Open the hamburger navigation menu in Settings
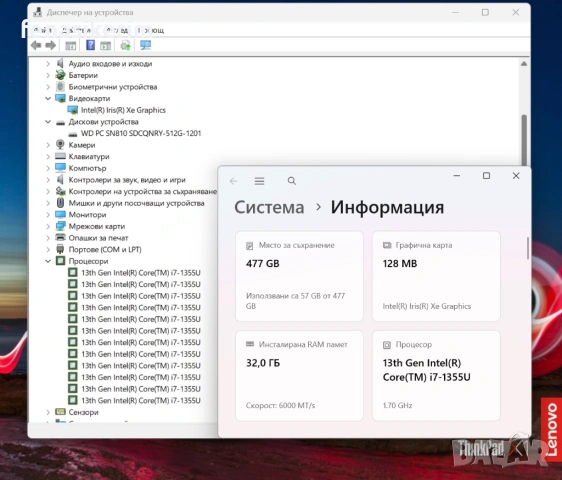The width and height of the screenshot is (562, 480). pyautogui.click(x=259, y=181)
